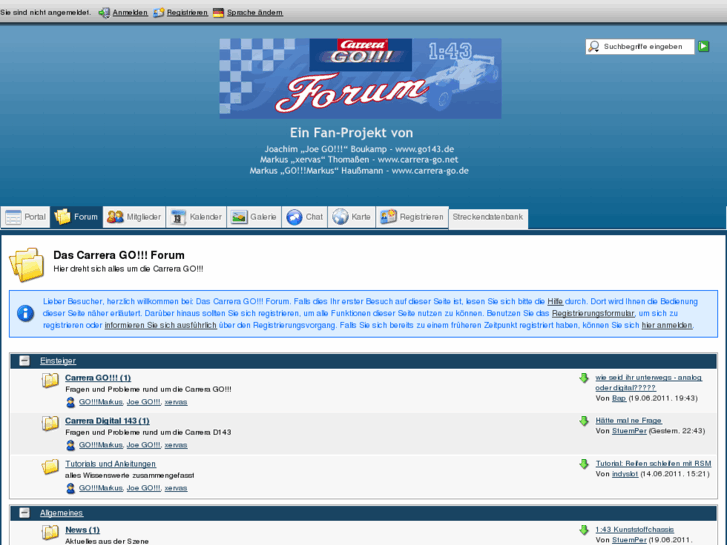Click the Registrierungsformular link

[x=593, y=314]
